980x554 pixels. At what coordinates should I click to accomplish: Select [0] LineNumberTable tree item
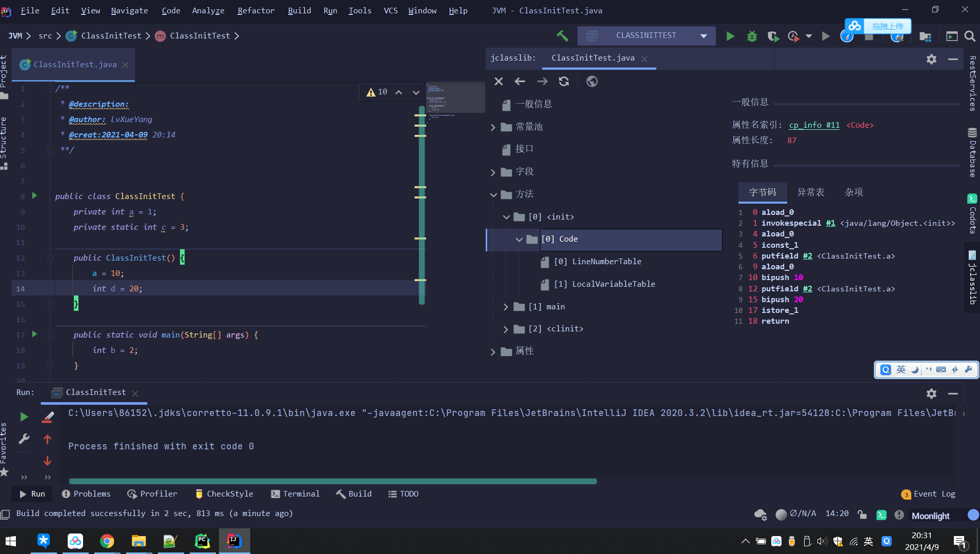tap(597, 262)
